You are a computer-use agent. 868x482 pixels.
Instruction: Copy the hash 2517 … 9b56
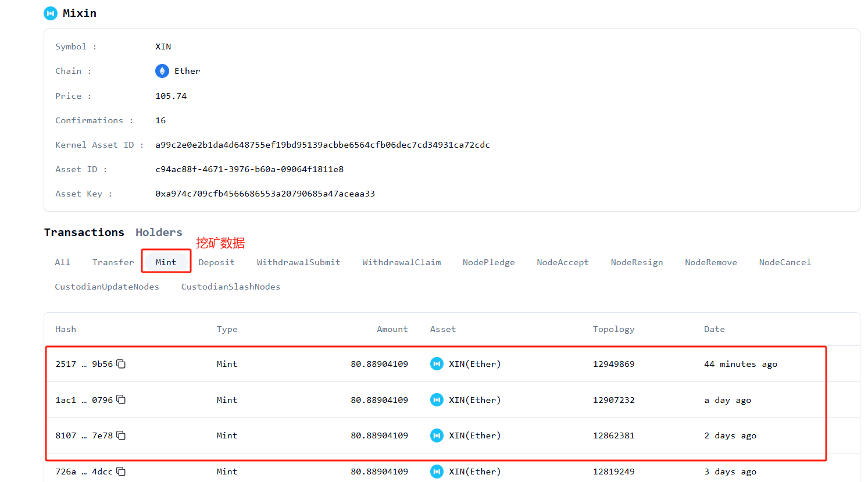pyautogui.click(x=121, y=364)
